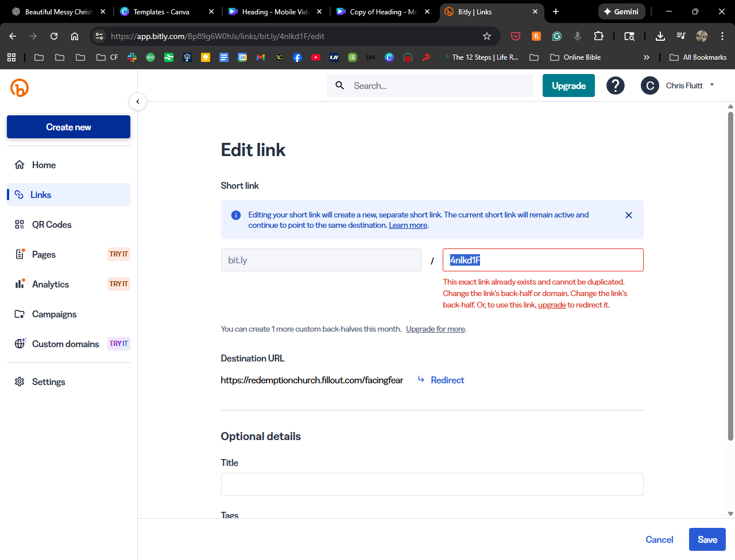Image resolution: width=735 pixels, height=560 pixels.
Task: Show hidden bookmarks with the double chevron
Action: click(x=646, y=57)
